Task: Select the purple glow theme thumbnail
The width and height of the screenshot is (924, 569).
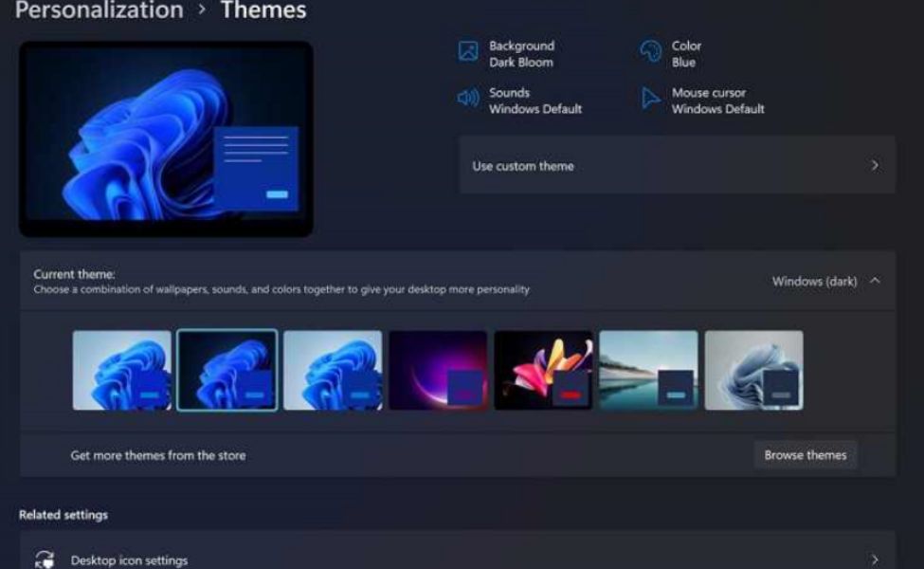Action: click(x=438, y=370)
